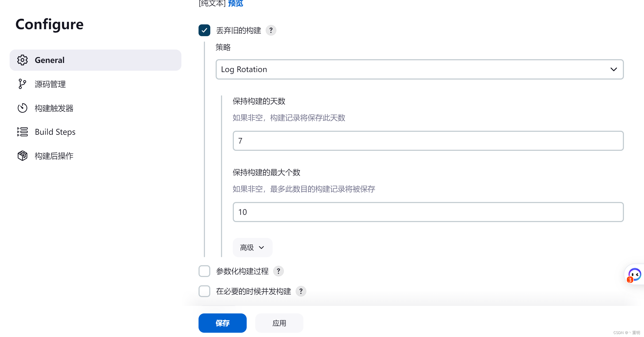
Task: Open the floating assistant chat icon
Action: tap(634, 275)
